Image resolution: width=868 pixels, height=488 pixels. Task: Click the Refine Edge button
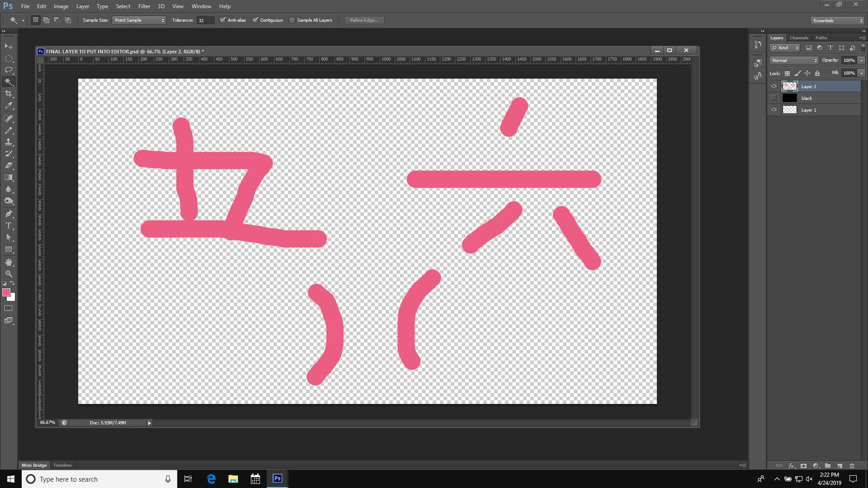[x=364, y=20]
